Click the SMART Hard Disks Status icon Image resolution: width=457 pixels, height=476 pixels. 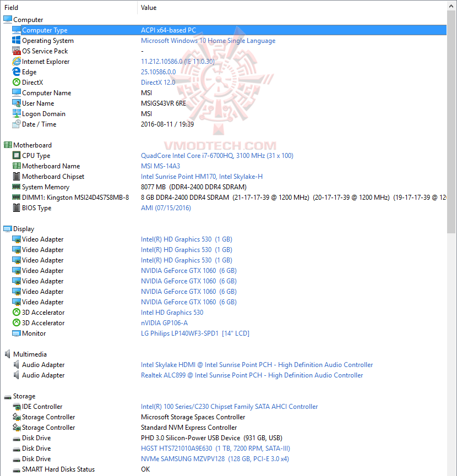pyautogui.click(x=17, y=470)
